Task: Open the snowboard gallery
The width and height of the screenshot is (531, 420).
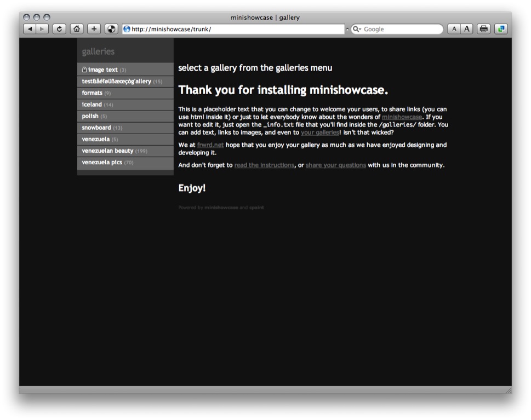Action: (x=125, y=128)
